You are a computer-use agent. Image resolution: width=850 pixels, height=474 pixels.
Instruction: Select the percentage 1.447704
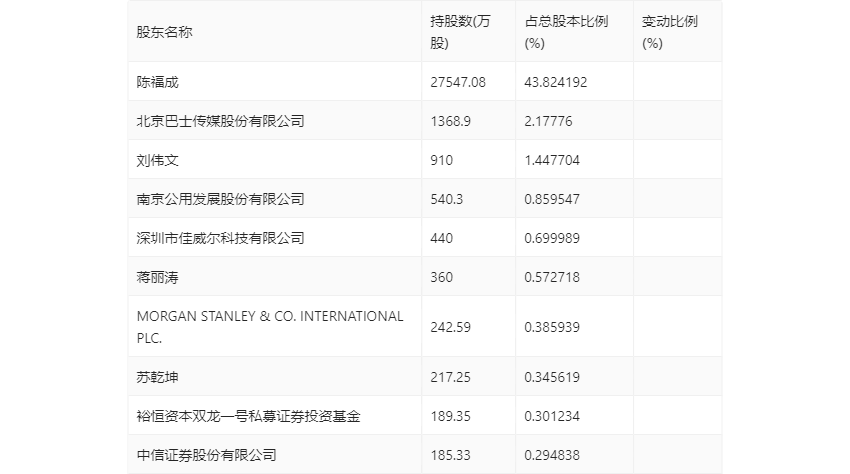click(x=552, y=160)
